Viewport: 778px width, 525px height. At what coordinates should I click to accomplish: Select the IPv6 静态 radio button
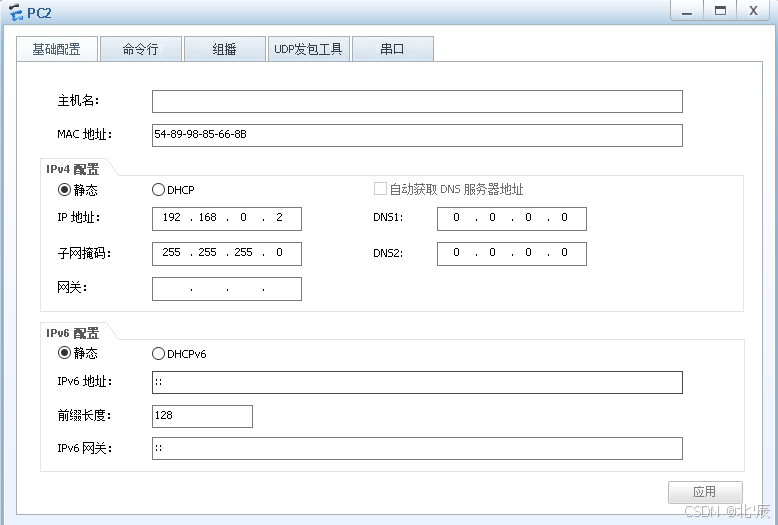[x=64, y=353]
